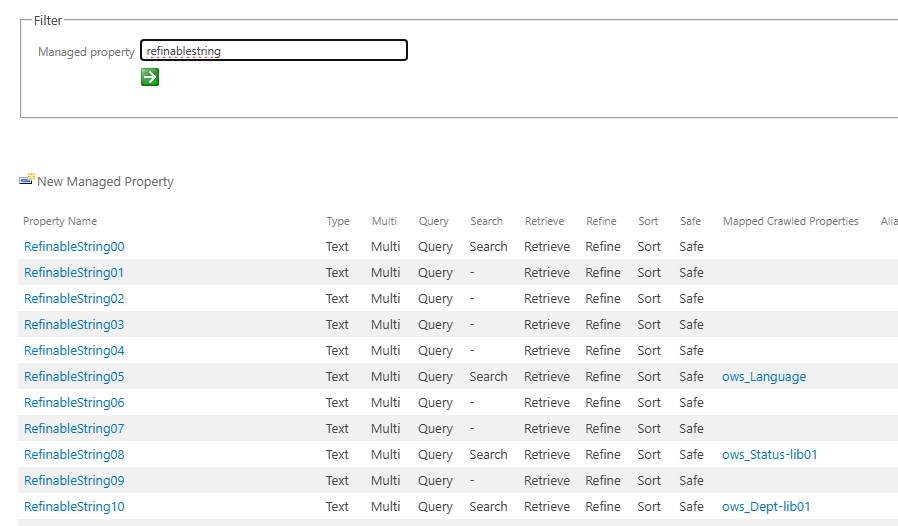The height and width of the screenshot is (526, 898).
Task: Open ows_Language crawled property link
Action: coord(764,376)
